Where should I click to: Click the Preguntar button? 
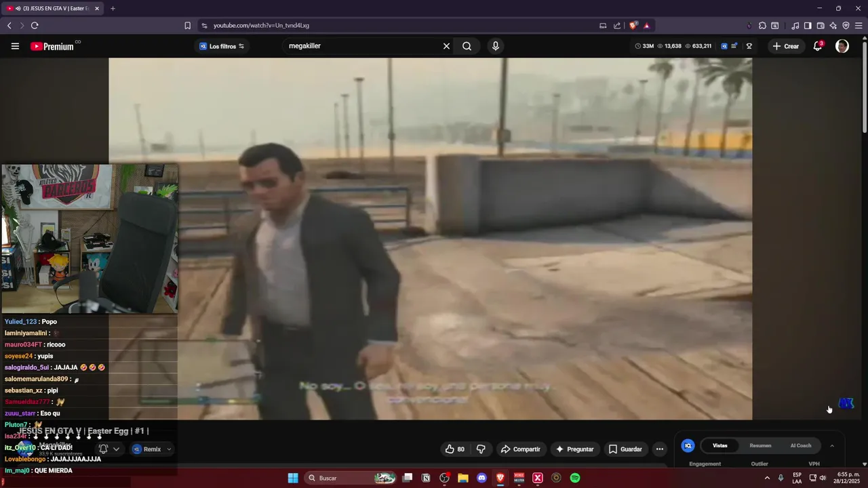[574, 449]
